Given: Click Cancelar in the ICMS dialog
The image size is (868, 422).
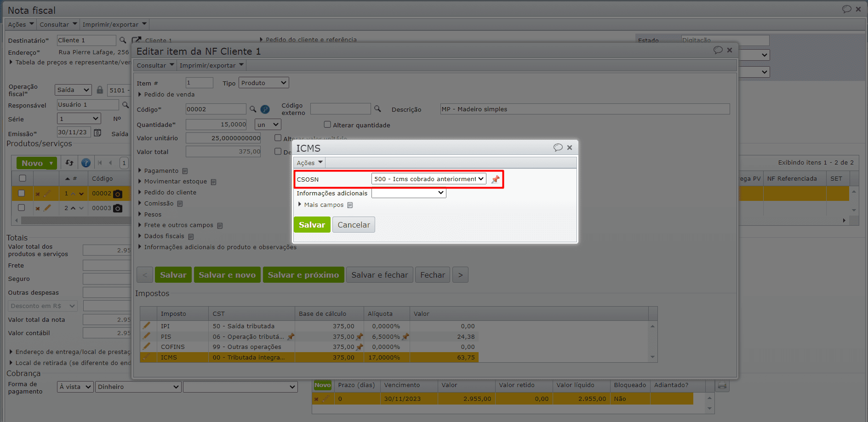Looking at the screenshot, I should pyautogui.click(x=354, y=225).
